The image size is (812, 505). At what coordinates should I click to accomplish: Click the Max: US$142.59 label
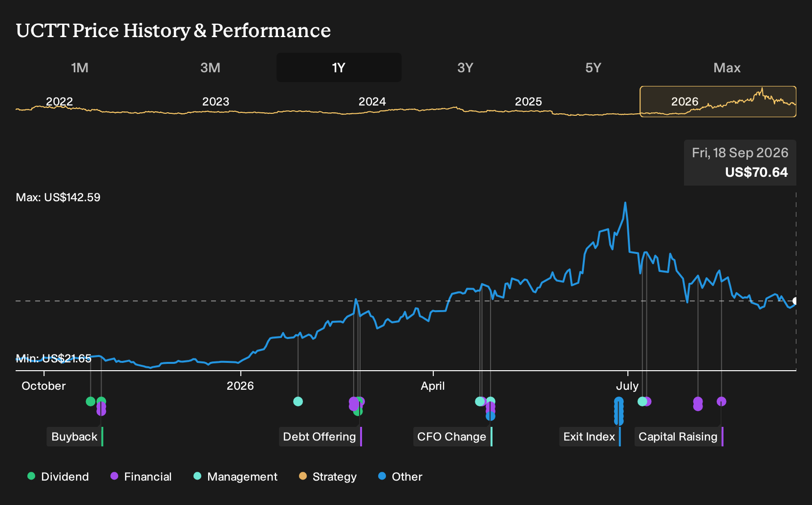[58, 197]
